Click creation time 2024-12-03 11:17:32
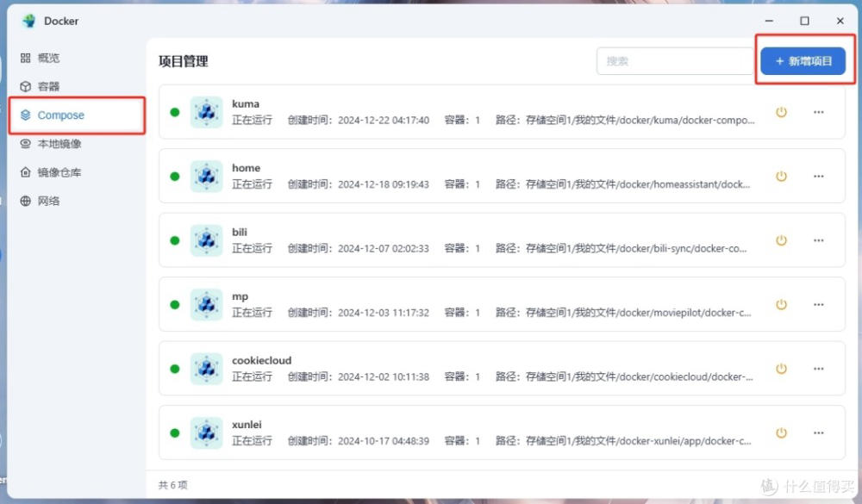This screenshot has width=862, height=504. pyautogui.click(x=384, y=313)
